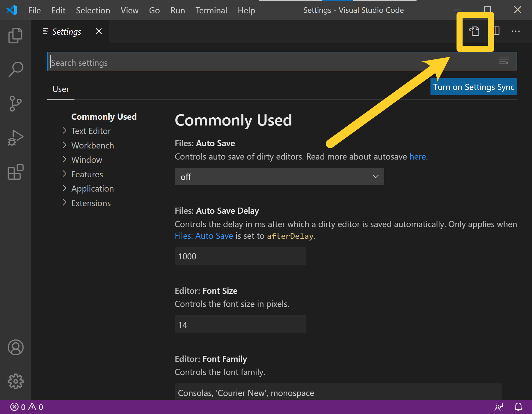Select the User settings tab
Image resolution: width=532 pixels, height=414 pixels.
click(x=61, y=89)
